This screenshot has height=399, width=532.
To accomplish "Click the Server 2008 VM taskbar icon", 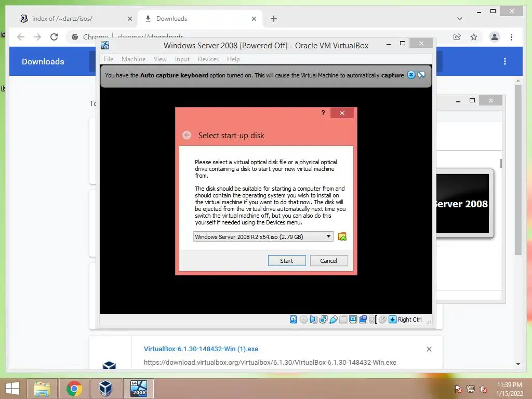I will click(x=139, y=389).
